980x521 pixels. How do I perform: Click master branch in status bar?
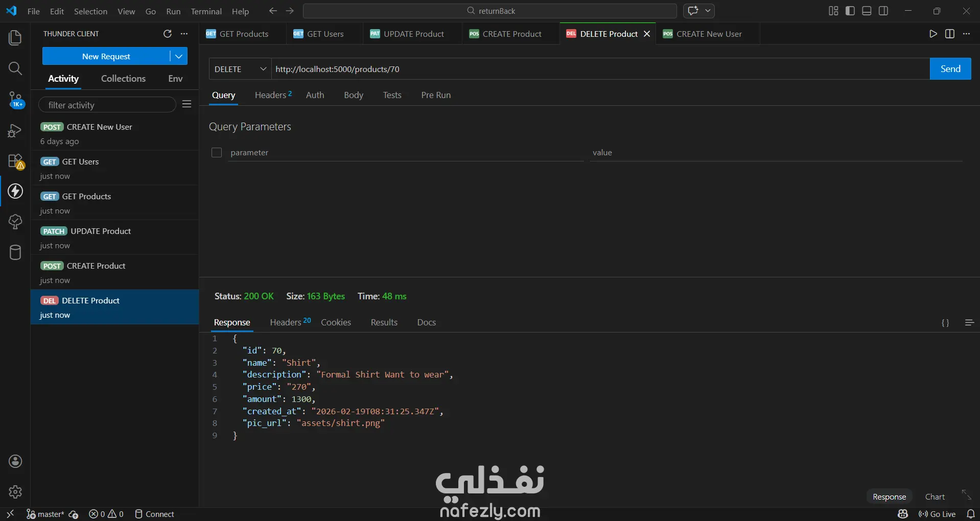[45, 514]
